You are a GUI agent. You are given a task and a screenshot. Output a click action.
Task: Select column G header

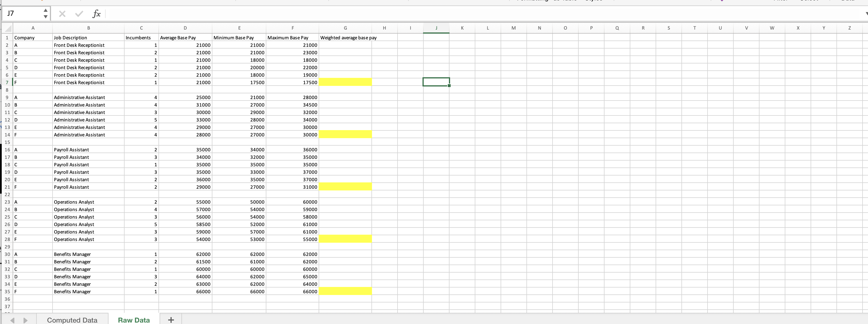(x=345, y=28)
